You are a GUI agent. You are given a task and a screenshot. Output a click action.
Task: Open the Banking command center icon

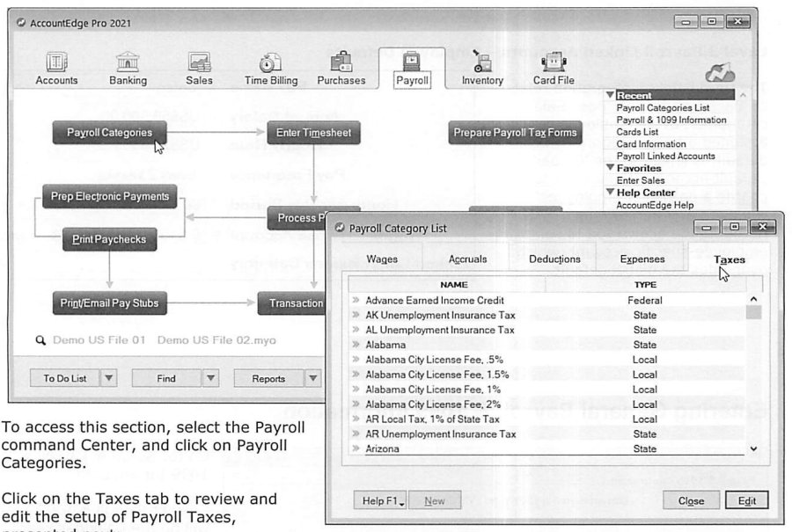[128, 62]
